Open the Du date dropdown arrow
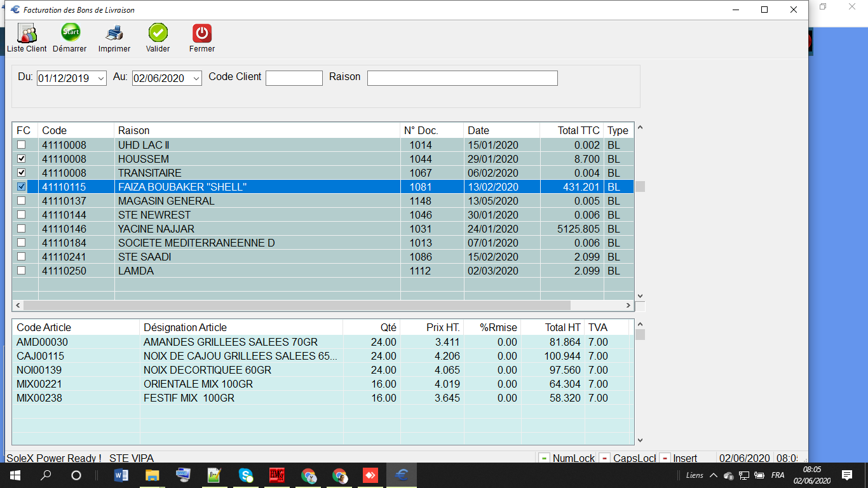 (100, 78)
